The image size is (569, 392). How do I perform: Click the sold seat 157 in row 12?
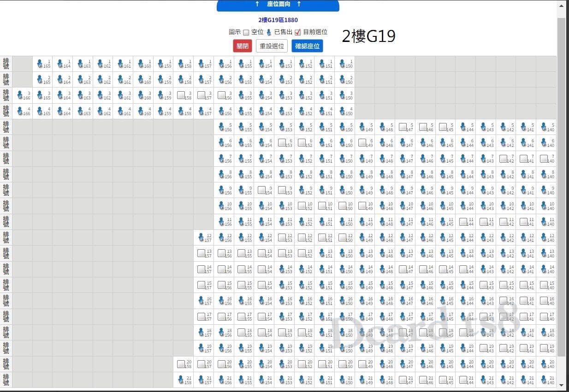click(201, 237)
